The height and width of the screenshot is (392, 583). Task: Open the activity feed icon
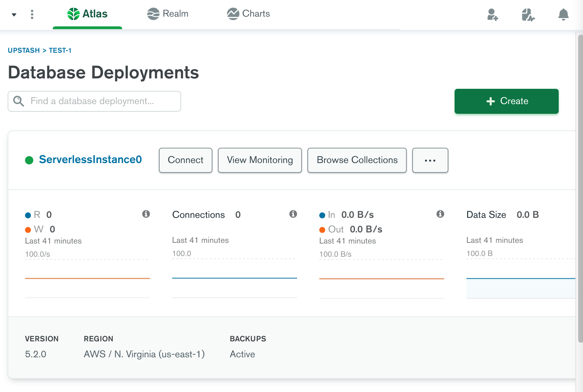pos(528,15)
